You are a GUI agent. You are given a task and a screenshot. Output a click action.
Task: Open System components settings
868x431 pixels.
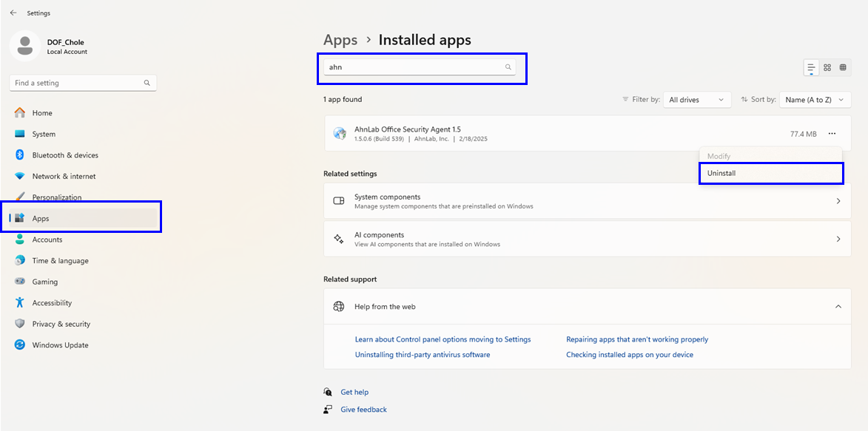(587, 201)
